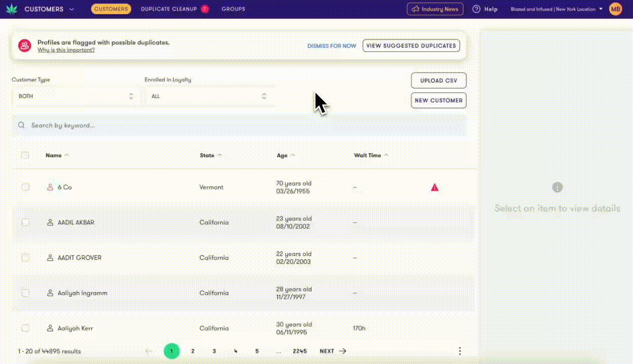Viewport: 633px width, 364px height.
Task: Click the cannabis leaf logo icon
Action: click(11, 9)
